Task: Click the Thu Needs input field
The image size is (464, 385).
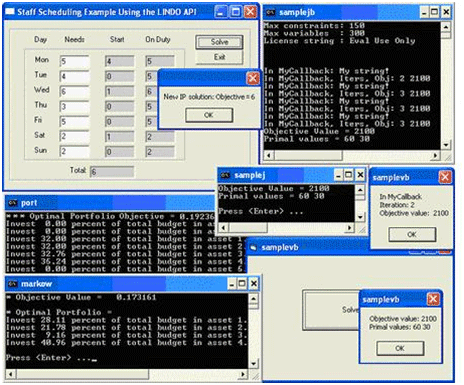Action: [x=74, y=107]
